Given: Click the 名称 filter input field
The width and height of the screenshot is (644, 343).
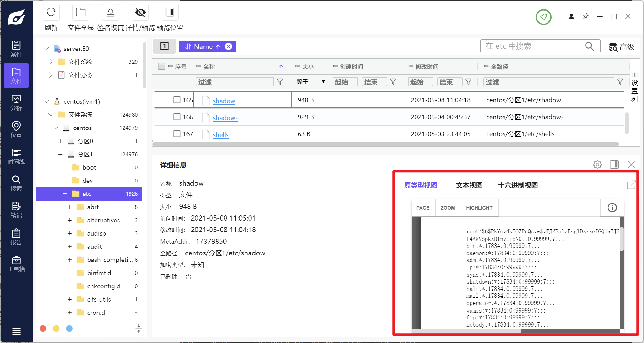Looking at the screenshot, I should click(x=235, y=82).
